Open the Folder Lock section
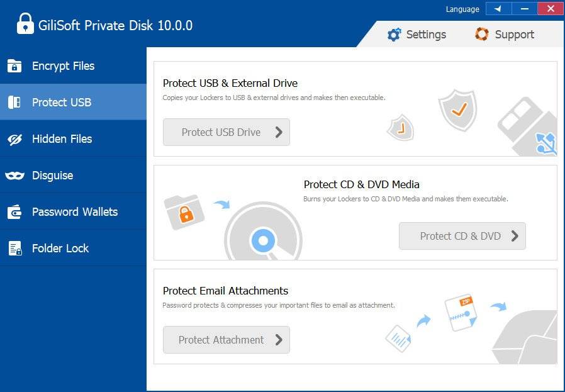 (x=73, y=249)
